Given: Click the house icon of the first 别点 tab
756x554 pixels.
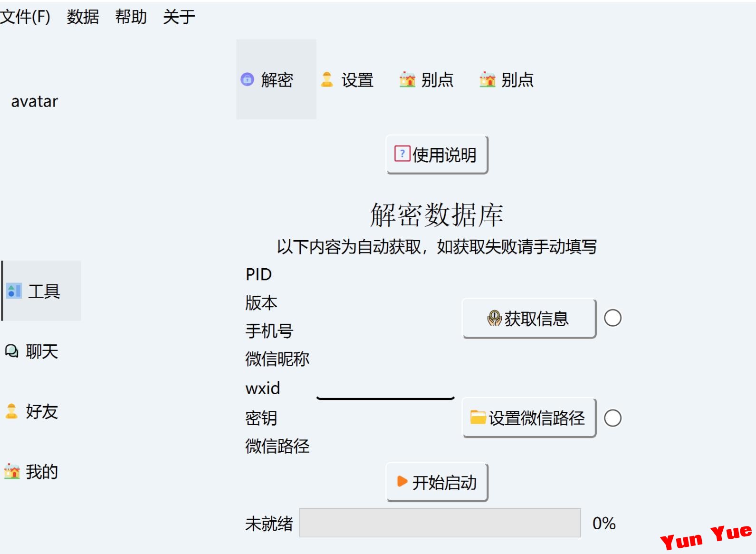Looking at the screenshot, I should [407, 79].
